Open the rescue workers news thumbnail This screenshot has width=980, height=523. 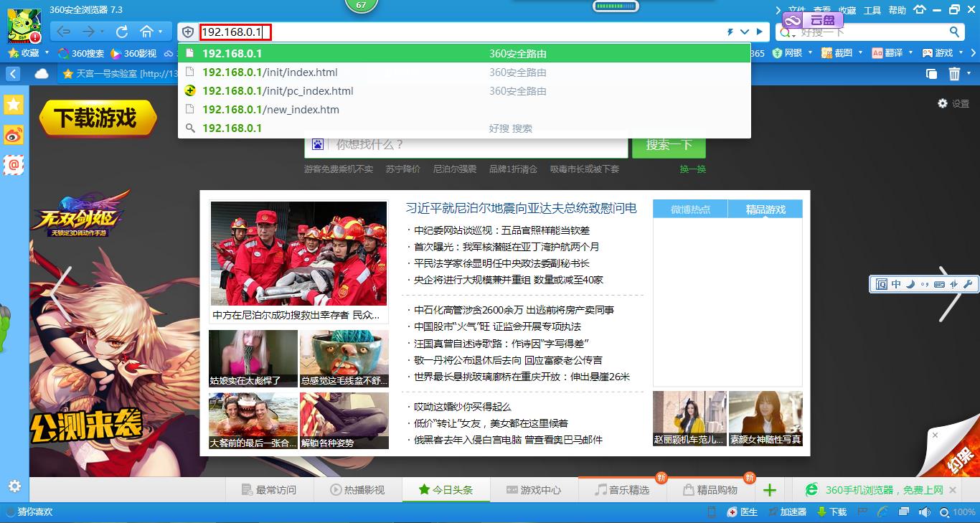[298, 253]
